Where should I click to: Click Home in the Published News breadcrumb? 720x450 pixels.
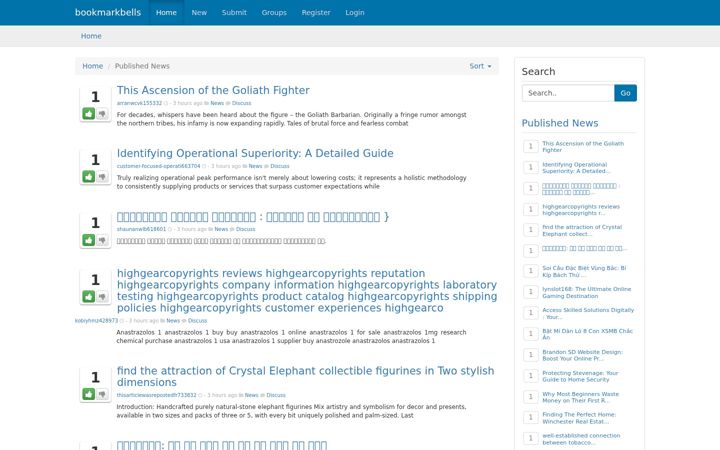pyautogui.click(x=92, y=66)
